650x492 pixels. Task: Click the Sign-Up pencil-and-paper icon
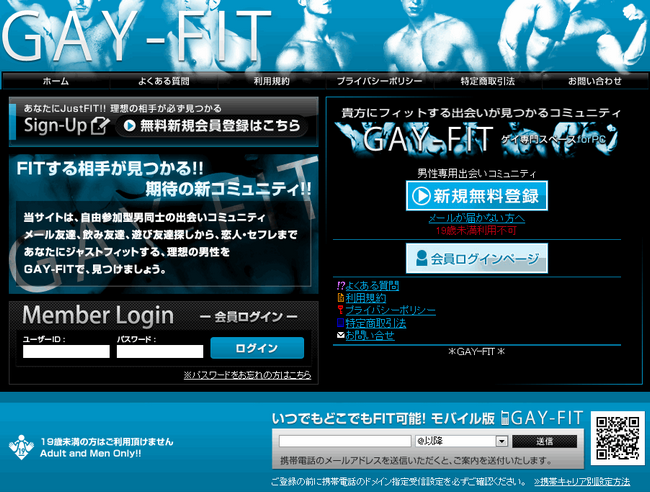pos(100,126)
